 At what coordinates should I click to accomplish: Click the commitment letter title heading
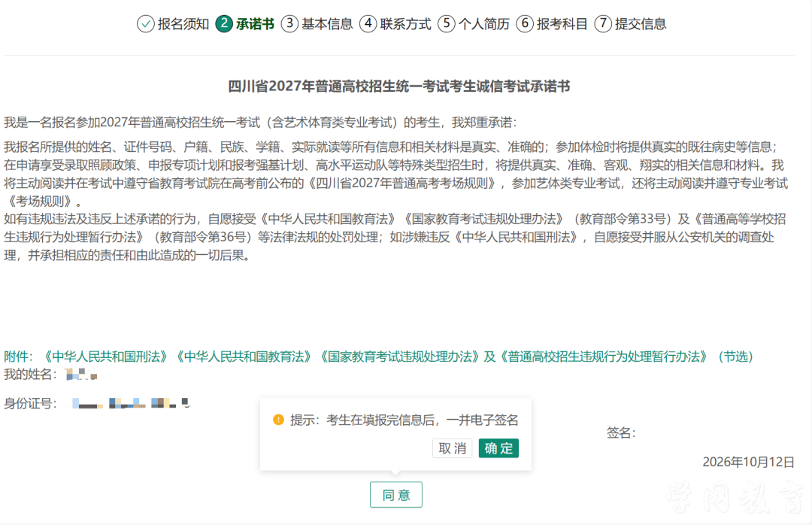pyautogui.click(x=399, y=86)
